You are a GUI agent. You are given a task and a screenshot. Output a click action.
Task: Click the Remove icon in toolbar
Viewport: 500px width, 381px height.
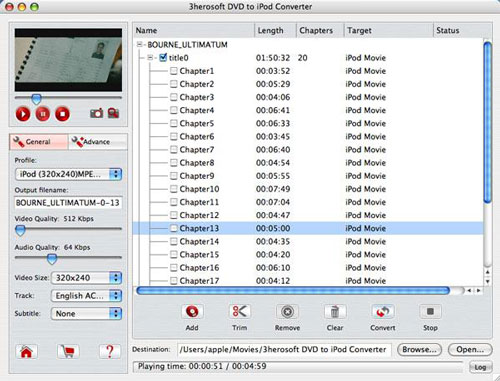point(287,312)
